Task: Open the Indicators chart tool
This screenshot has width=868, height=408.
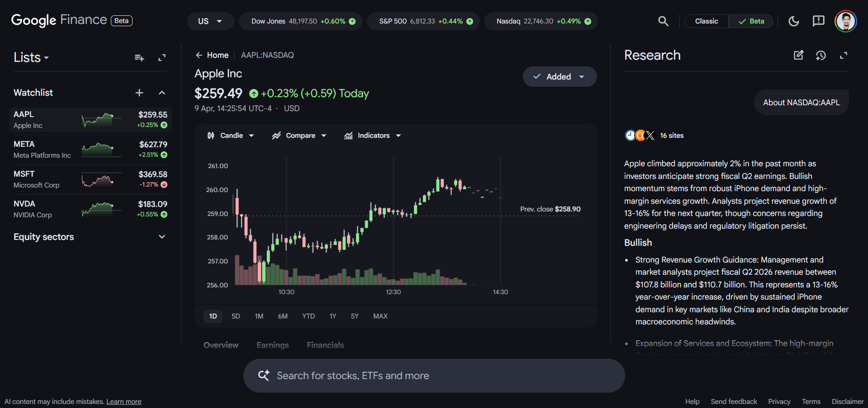Action: click(372, 135)
